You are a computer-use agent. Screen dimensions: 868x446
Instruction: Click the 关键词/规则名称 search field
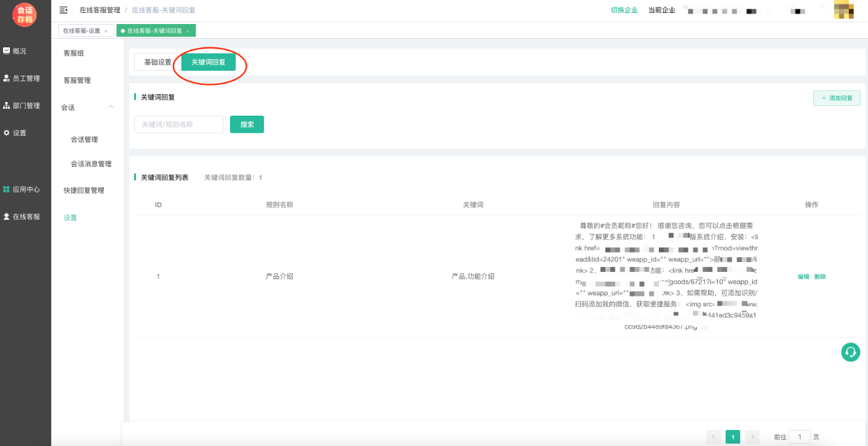click(x=178, y=124)
